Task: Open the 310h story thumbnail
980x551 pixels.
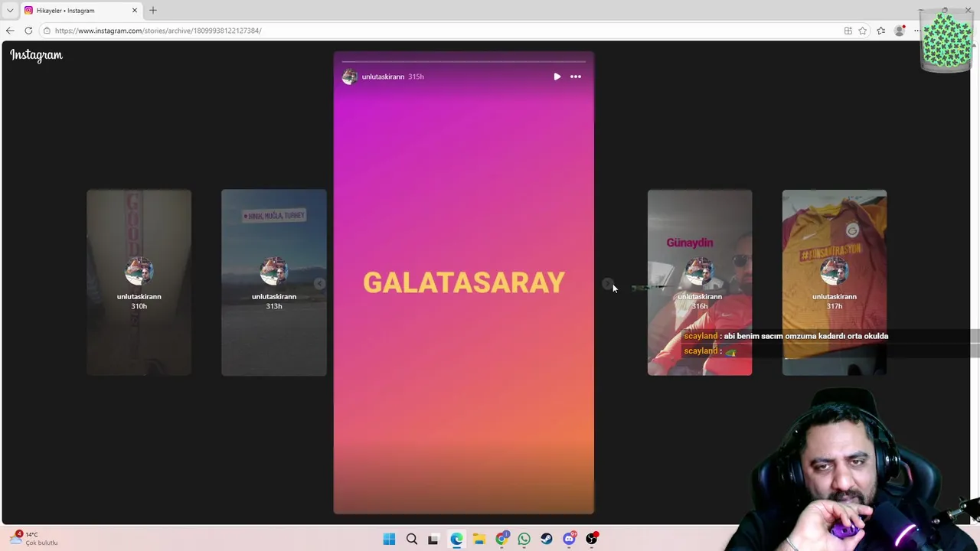Action: (x=139, y=282)
